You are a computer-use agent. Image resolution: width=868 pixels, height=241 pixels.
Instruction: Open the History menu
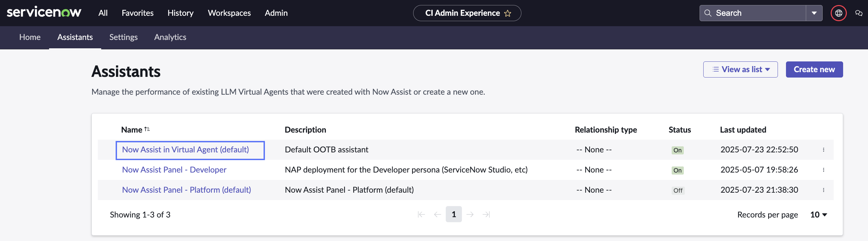tap(181, 13)
